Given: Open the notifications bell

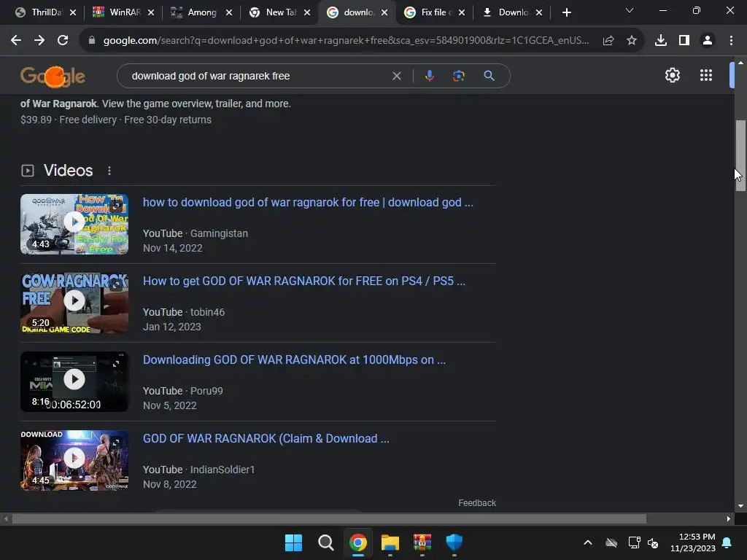Looking at the screenshot, I should pos(727,542).
